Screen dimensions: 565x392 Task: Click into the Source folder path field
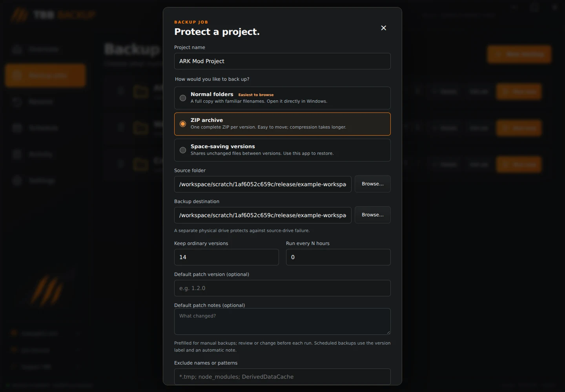coord(263,184)
